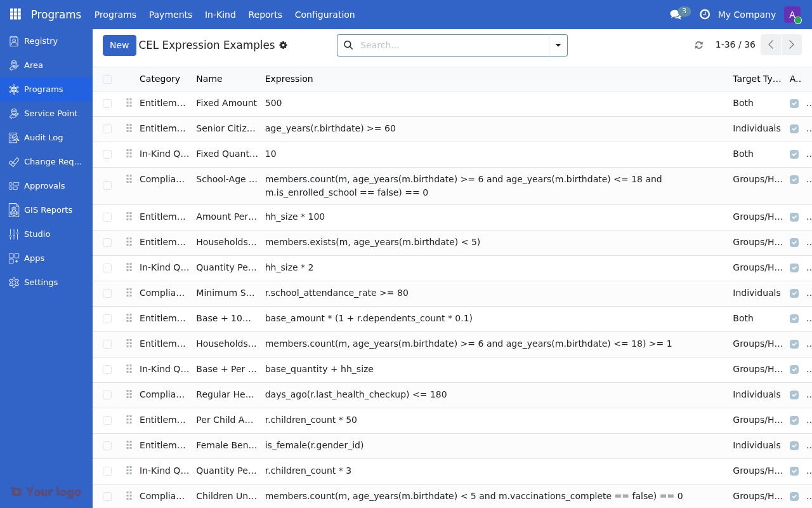Image resolution: width=812 pixels, height=508 pixels.
Task: Click inside the Search field
Action: pyautogui.click(x=444, y=45)
